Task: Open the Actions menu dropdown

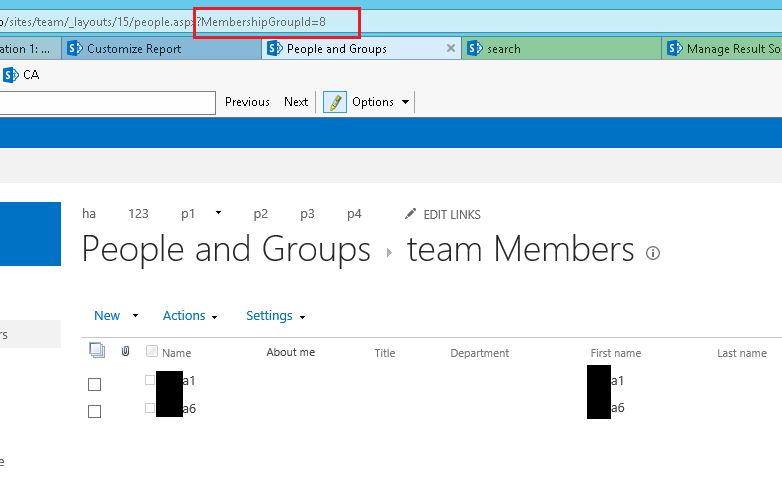Action: point(190,316)
